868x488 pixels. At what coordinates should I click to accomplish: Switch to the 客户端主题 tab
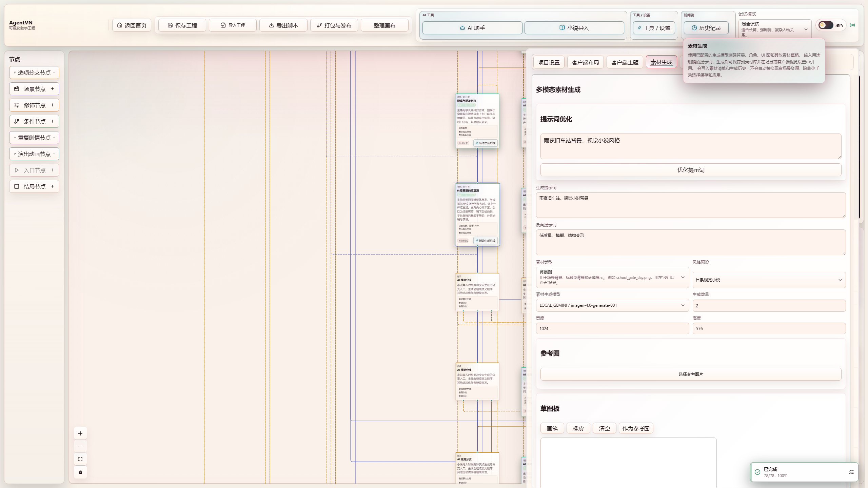coord(625,62)
